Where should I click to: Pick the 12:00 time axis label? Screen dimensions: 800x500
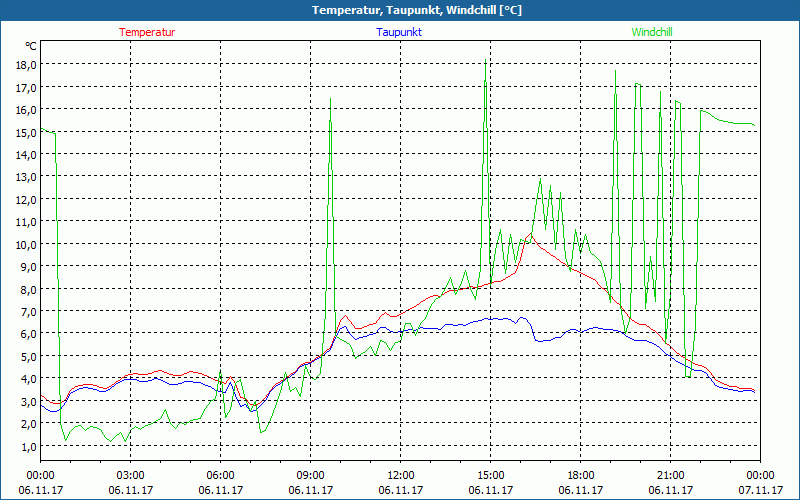click(x=400, y=475)
